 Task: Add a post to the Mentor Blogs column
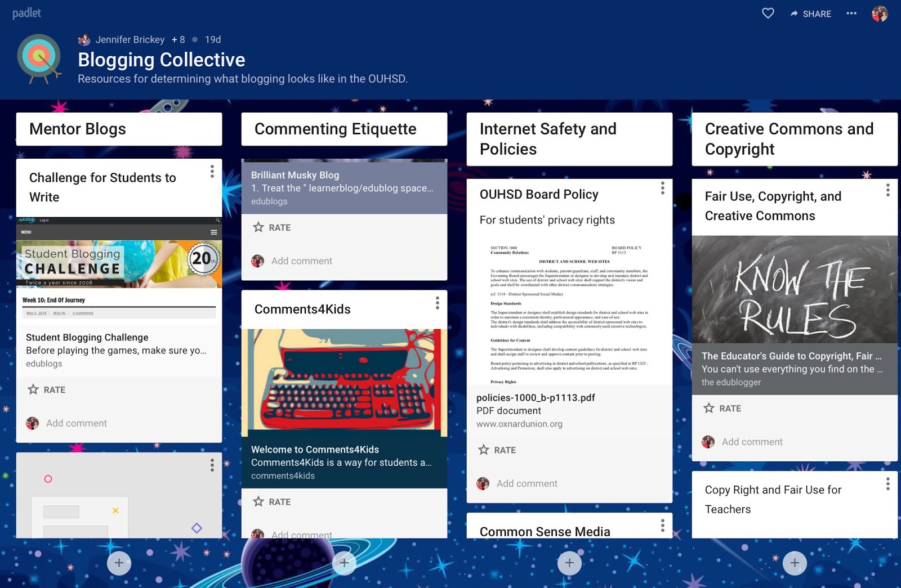(x=119, y=563)
